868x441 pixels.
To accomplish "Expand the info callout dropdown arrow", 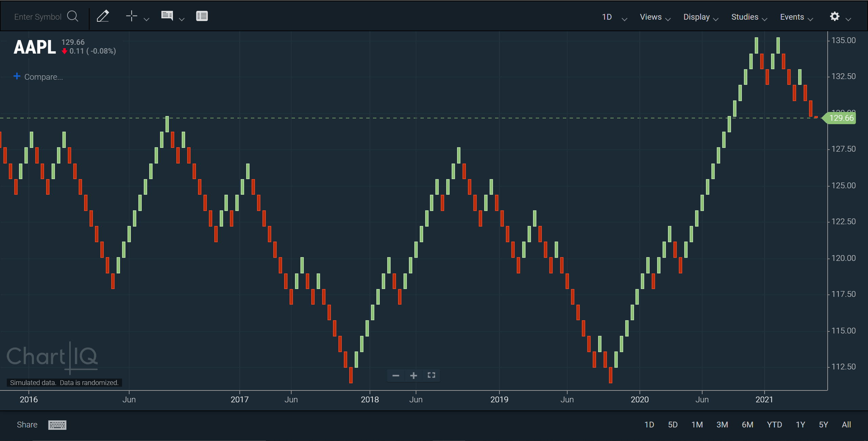I will click(182, 19).
